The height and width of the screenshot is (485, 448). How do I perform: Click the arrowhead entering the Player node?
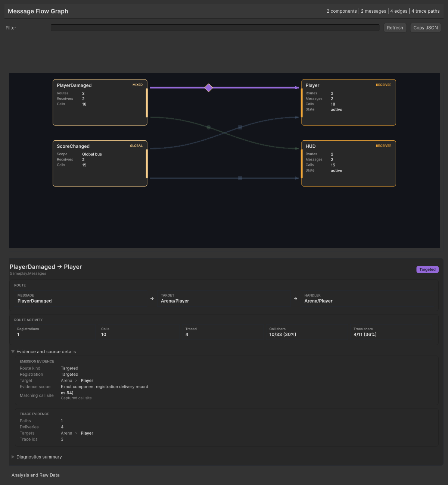297,88
